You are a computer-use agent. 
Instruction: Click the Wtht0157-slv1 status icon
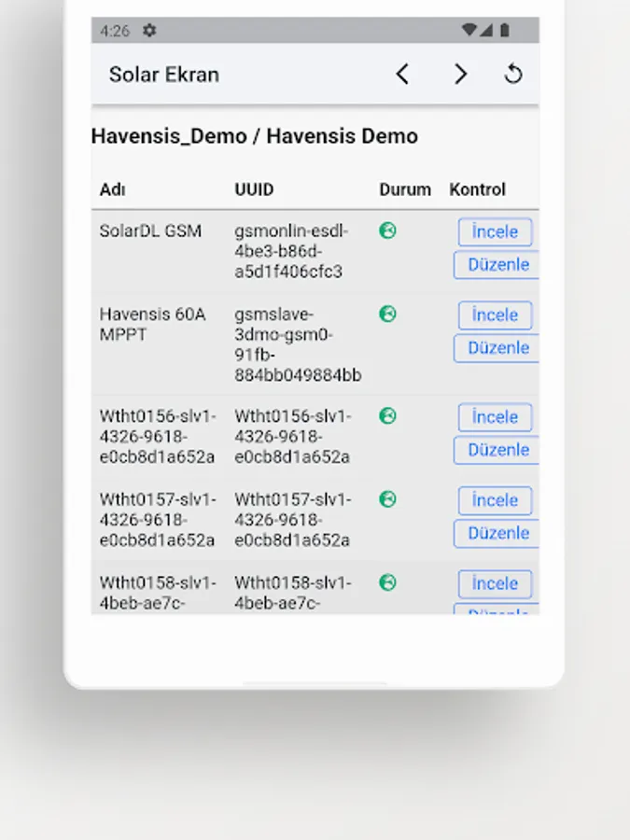click(x=388, y=499)
